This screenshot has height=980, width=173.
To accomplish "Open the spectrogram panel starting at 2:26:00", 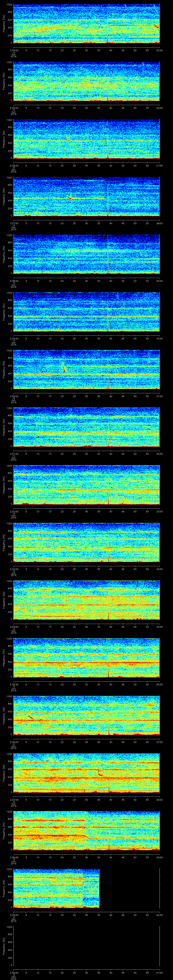I will click(86, 139).
